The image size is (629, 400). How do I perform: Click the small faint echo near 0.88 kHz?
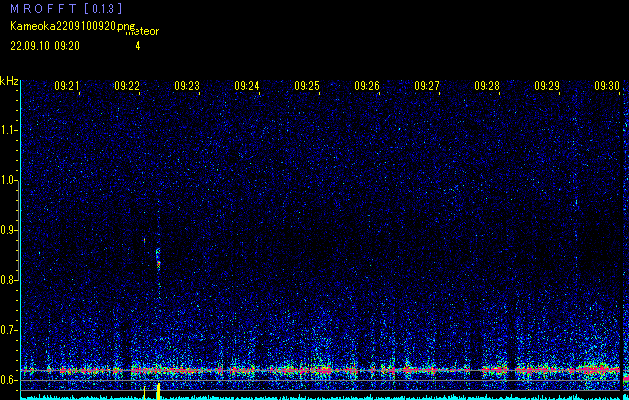coord(144,240)
